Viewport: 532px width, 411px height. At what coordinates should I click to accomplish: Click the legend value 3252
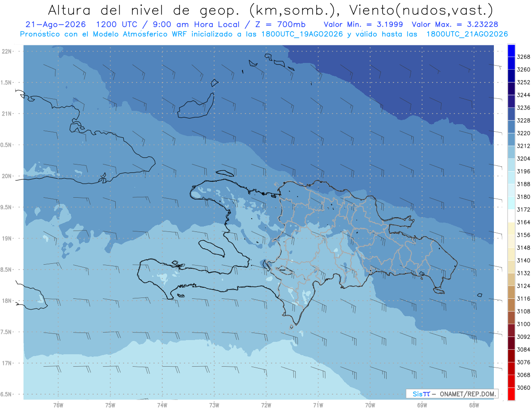point(524,82)
